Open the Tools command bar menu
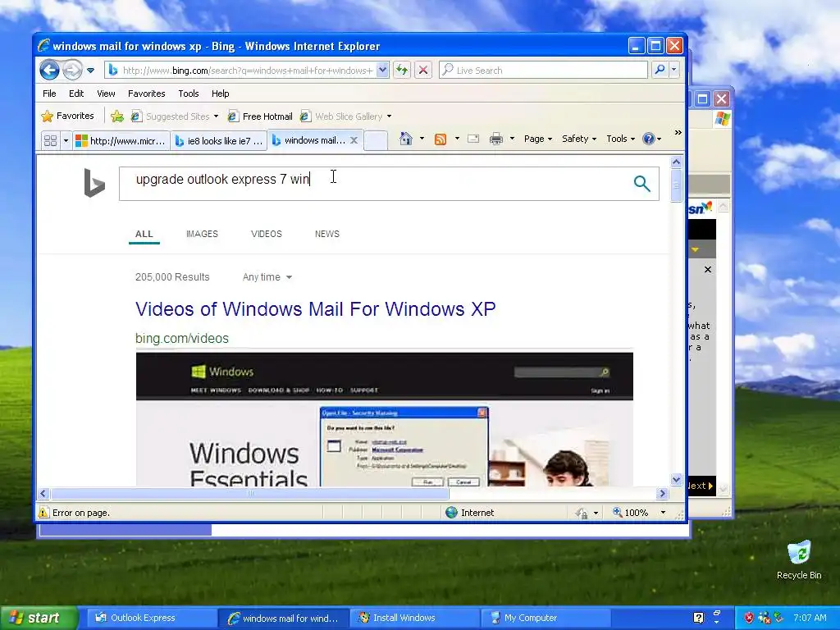840x630 pixels. pyautogui.click(x=620, y=139)
